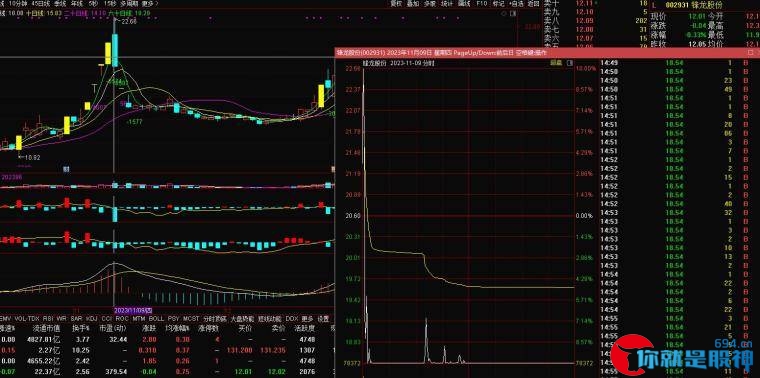Add stock via +自选 button
The width and height of the screenshot is (760, 378).
516,3
